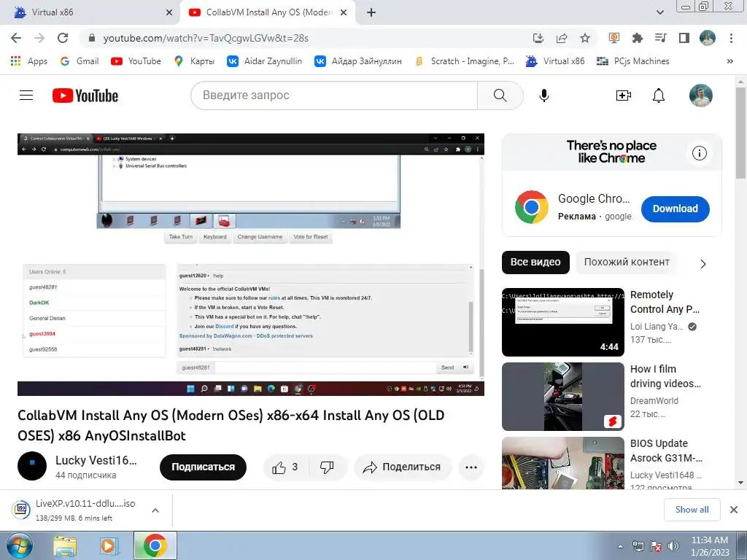Open the Virtual x86 bookmark
The height and width of the screenshot is (560, 747).
(x=555, y=61)
